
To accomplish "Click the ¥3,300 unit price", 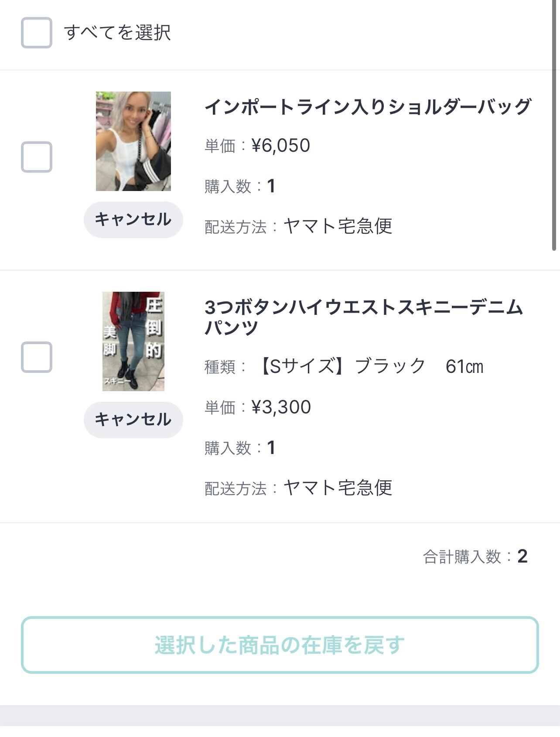I will [281, 407].
